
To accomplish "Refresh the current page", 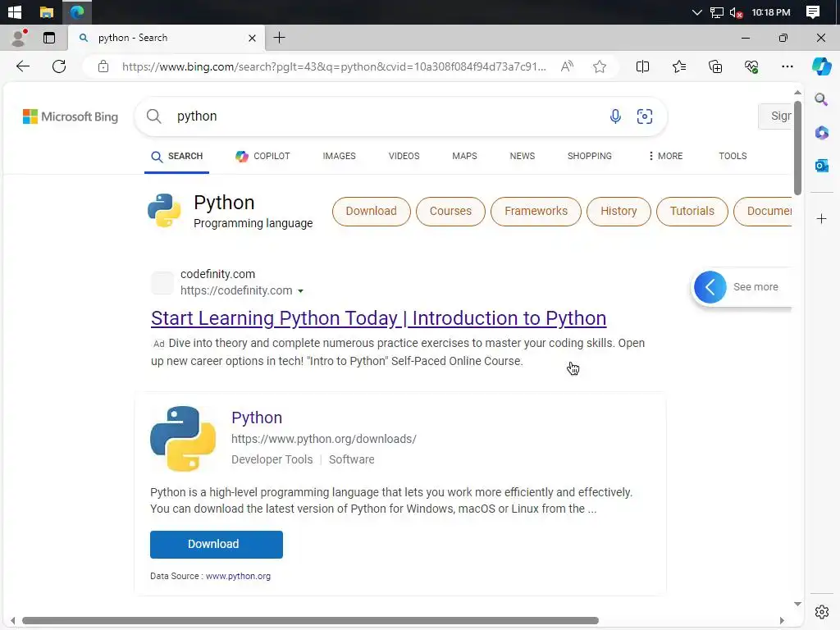I will coord(59,66).
